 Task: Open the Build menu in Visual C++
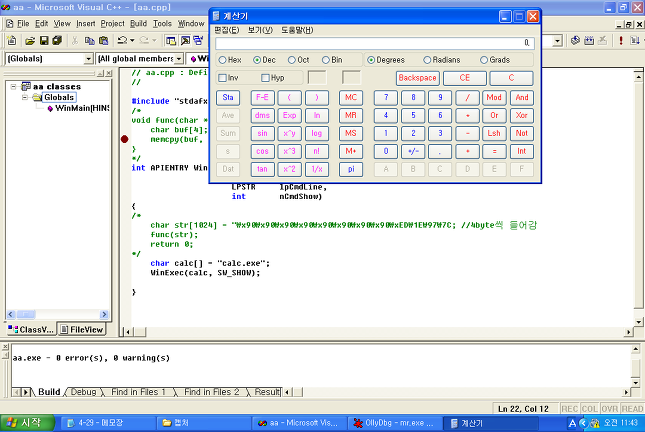point(139,24)
